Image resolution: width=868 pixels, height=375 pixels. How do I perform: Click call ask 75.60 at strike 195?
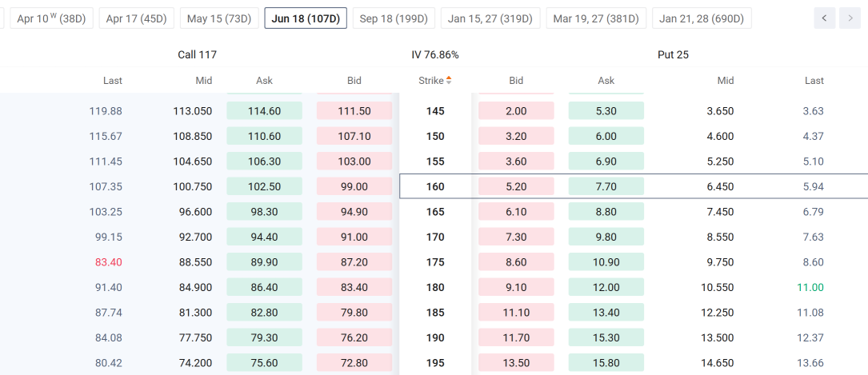pyautogui.click(x=265, y=363)
